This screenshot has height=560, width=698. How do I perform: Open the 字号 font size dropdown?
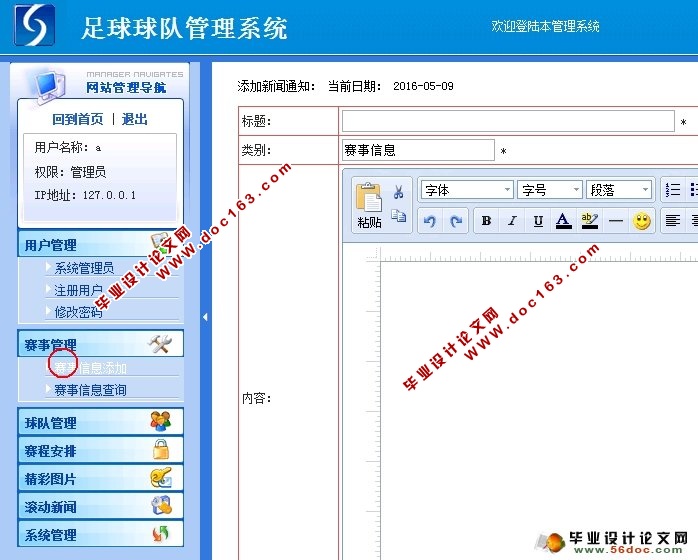coord(550,190)
